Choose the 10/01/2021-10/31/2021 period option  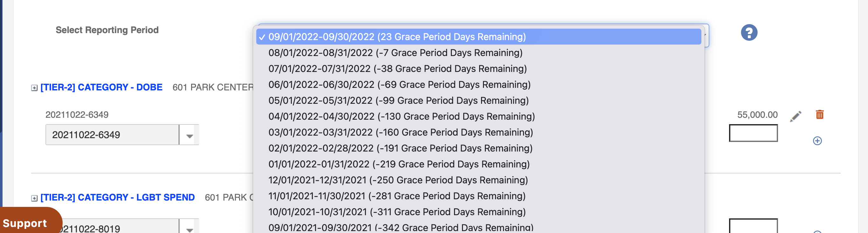pyautogui.click(x=479, y=212)
